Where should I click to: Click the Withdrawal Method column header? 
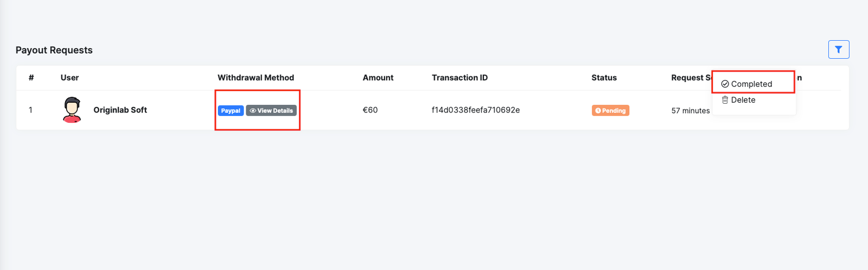(256, 78)
